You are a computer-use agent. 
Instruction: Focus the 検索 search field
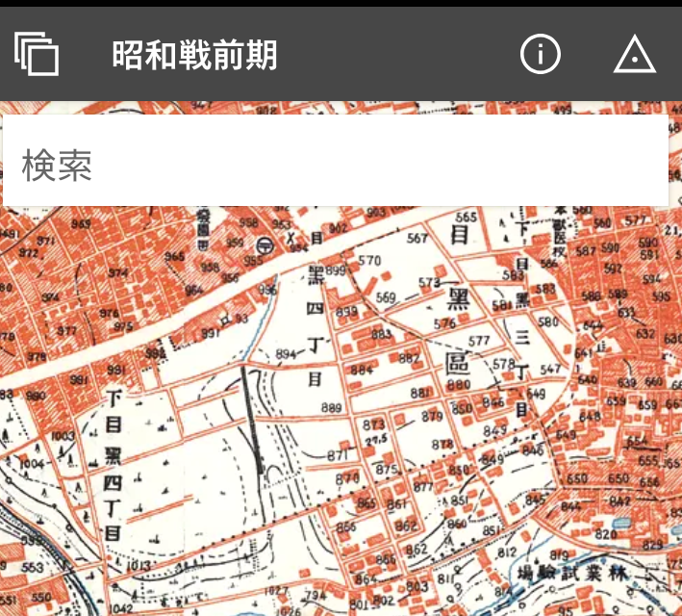pos(335,165)
